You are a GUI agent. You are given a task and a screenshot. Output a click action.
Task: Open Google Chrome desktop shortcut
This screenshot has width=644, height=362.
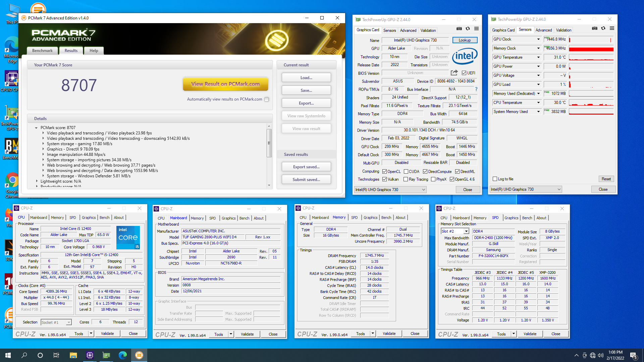coord(12,185)
